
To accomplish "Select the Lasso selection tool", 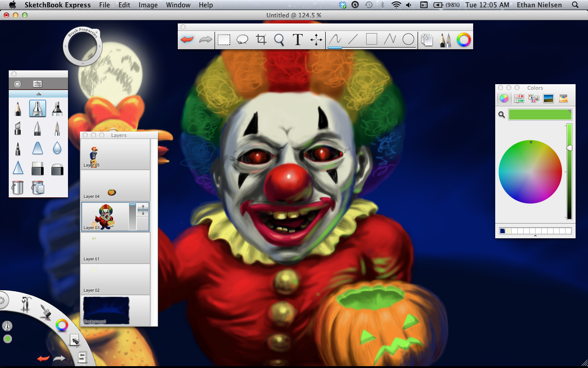I will pyautogui.click(x=242, y=40).
